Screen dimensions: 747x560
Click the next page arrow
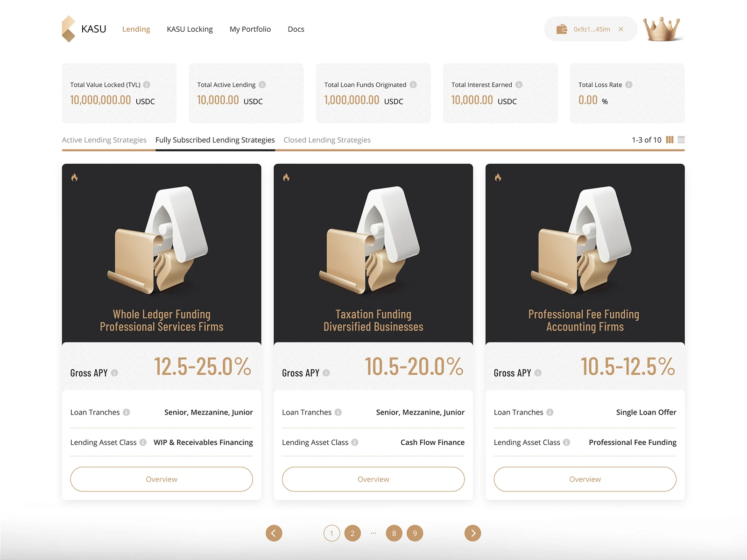[472, 533]
